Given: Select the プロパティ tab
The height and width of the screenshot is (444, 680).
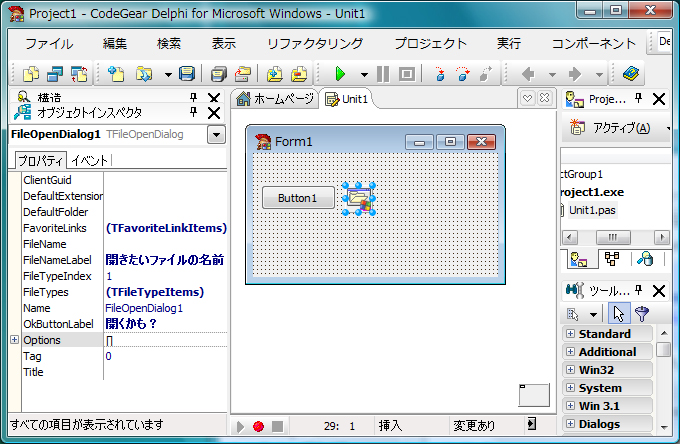Looking at the screenshot, I should pyautogui.click(x=40, y=161).
